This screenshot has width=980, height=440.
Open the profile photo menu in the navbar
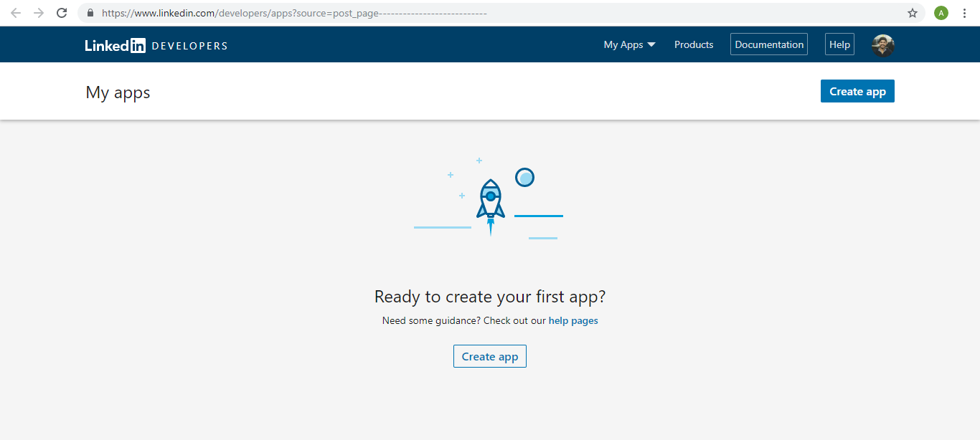(x=882, y=44)
